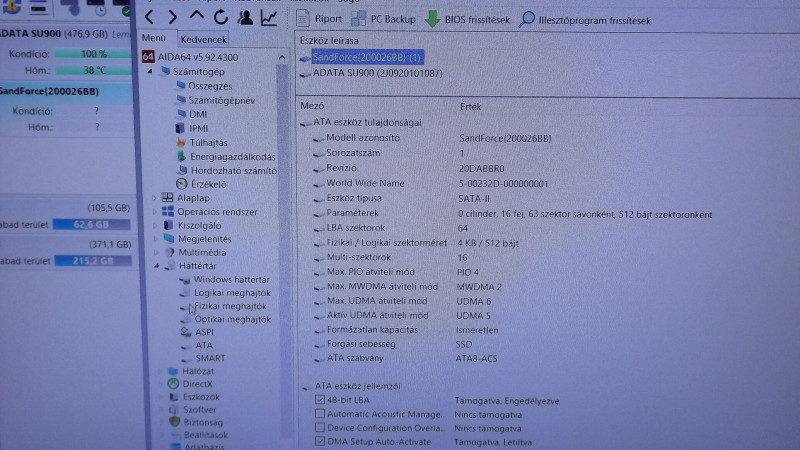Click the Biztonság shield icon
This screenshot has width=800, height=450.
(x=174, y=422)
